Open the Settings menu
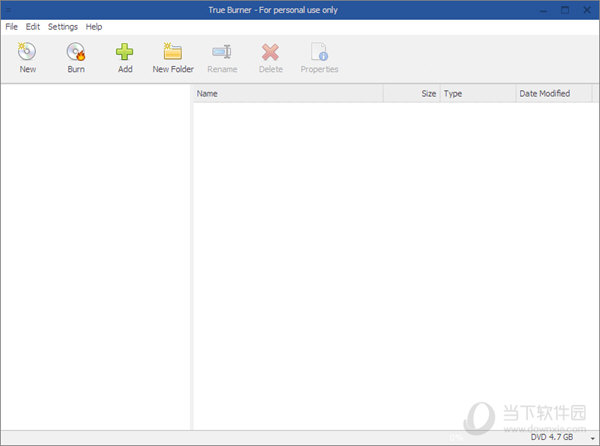This screenshot has height=446, width=600. [63, 27]
